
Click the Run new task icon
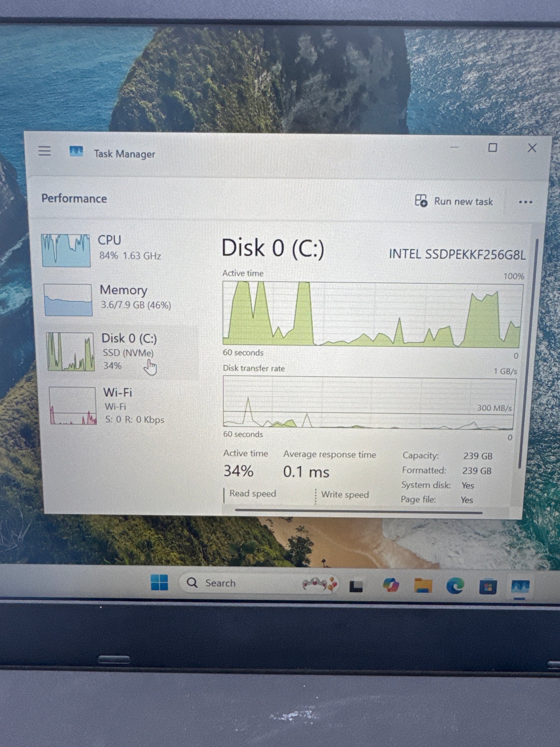pos(421,201)
